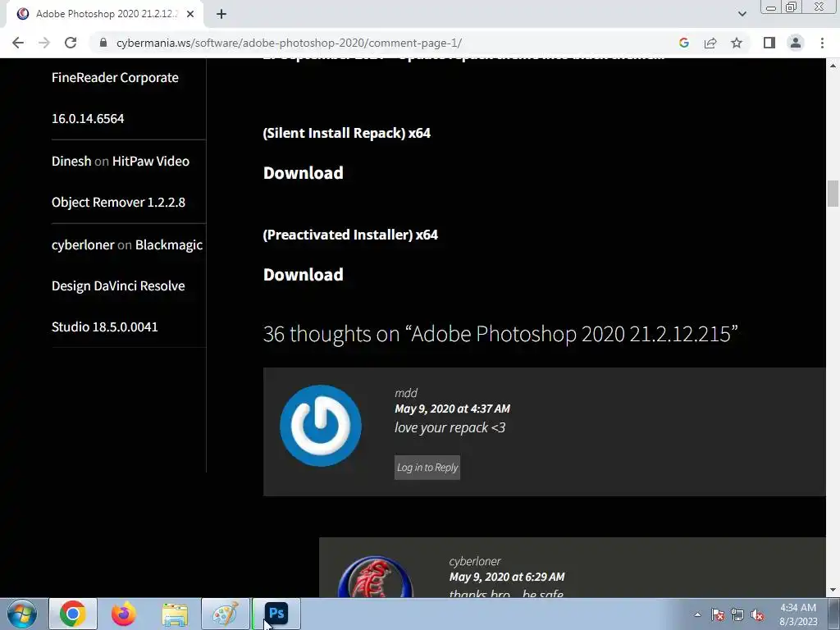Click the mdd comment author name
Viewport: 840px width, 630px height.
coord(405,393)
